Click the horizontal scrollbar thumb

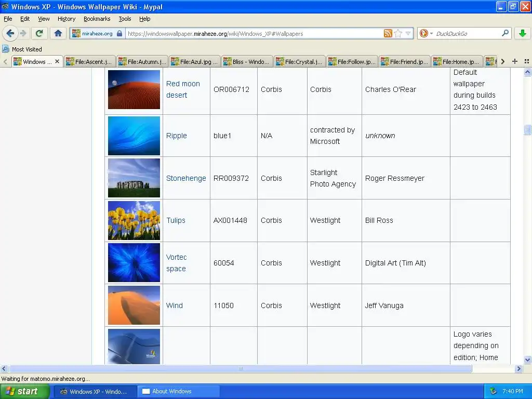click(240, 368)
